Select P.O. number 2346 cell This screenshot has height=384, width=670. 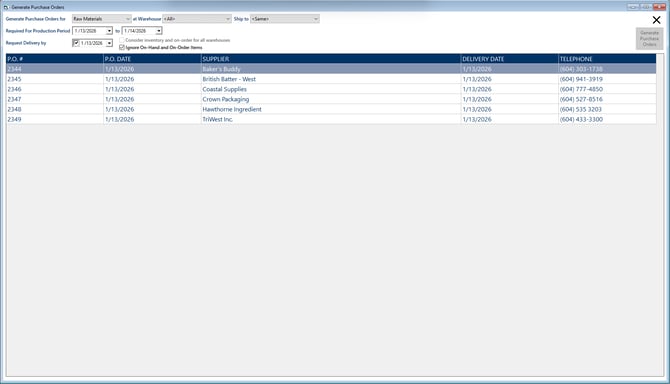[55, 89]
